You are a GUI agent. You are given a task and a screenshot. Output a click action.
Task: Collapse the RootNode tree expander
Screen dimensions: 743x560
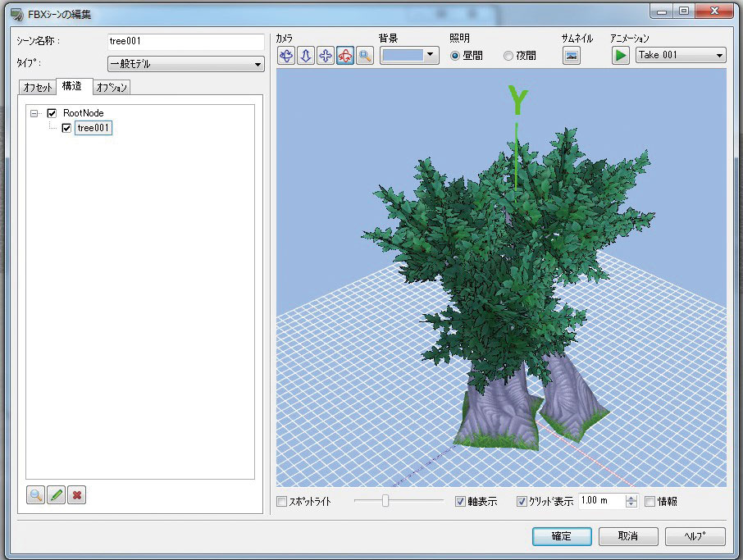[34, 113]
